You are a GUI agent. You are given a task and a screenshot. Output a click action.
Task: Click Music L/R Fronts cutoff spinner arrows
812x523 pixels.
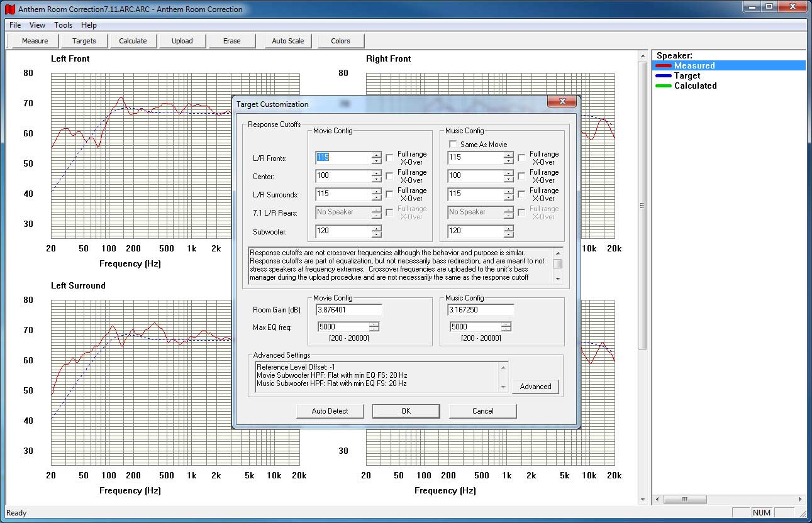(508, 158)
